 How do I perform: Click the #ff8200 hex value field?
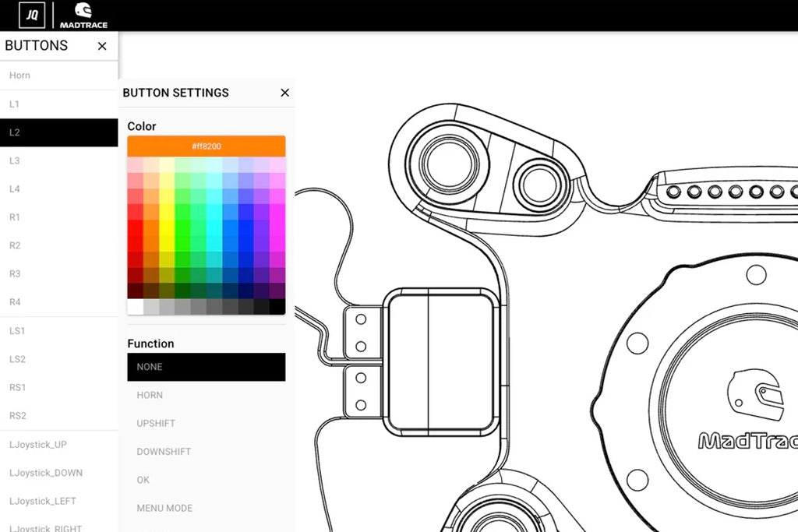point(206,145)
